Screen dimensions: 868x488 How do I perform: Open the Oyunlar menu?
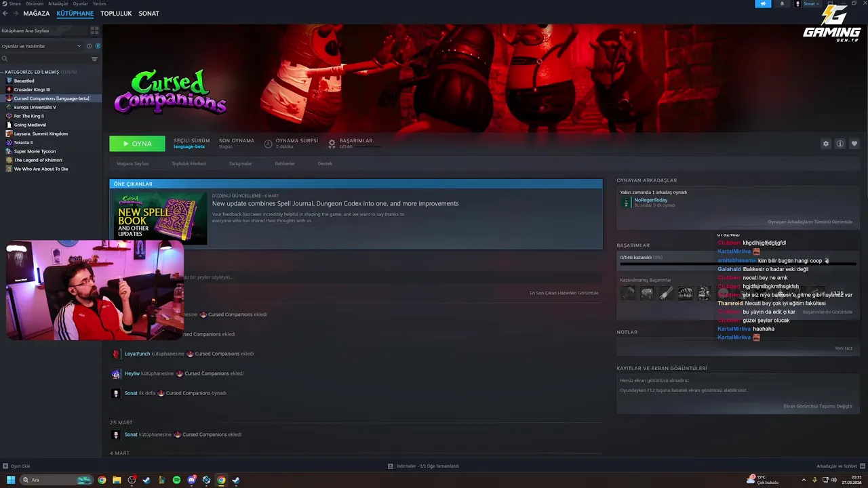tap(80, 3)
